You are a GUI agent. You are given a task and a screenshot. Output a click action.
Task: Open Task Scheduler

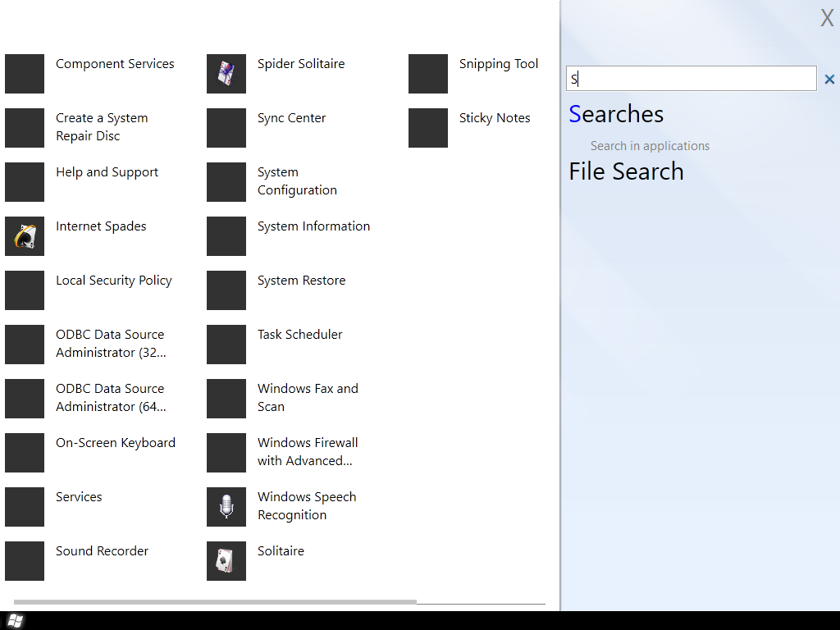pyautogui.click(x=299, y=335)
